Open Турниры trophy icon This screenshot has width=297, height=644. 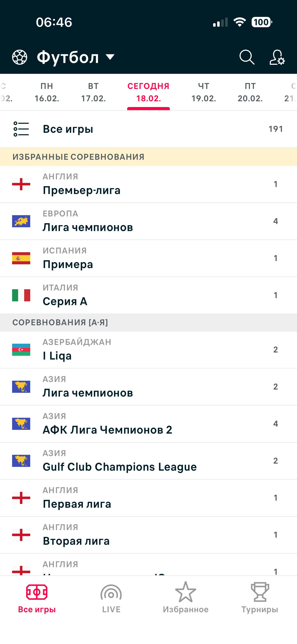point(260,592)
